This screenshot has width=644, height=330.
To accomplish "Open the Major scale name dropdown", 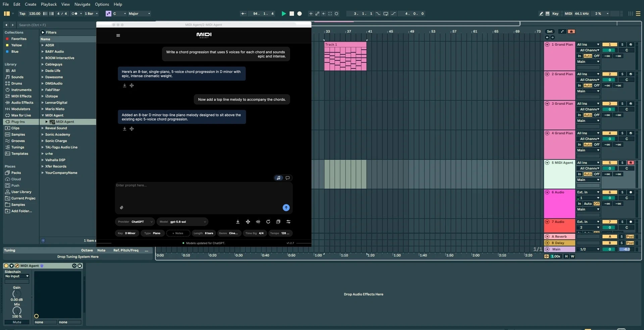I will tap(139, 14).
